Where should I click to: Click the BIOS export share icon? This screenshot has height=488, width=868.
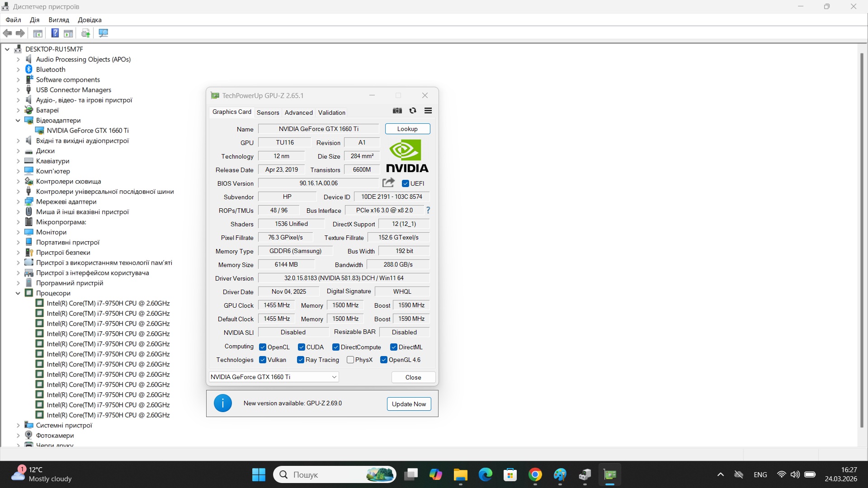[388, 183]
